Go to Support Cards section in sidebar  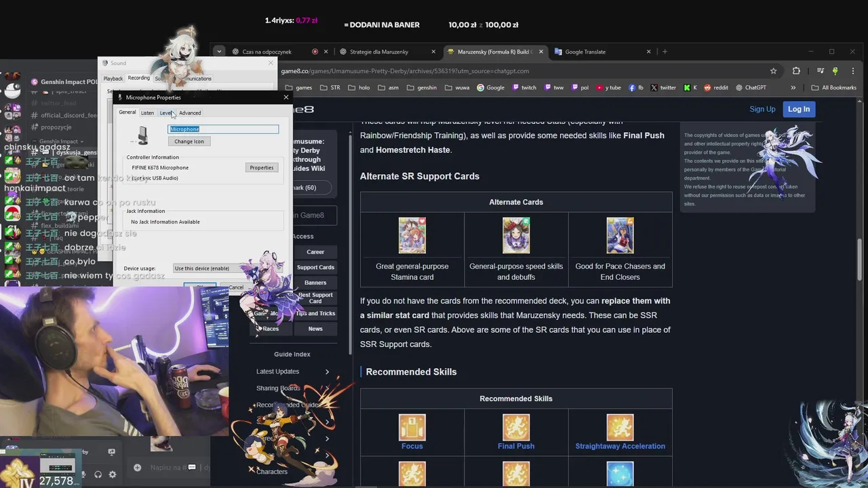[x=315, y=267]
